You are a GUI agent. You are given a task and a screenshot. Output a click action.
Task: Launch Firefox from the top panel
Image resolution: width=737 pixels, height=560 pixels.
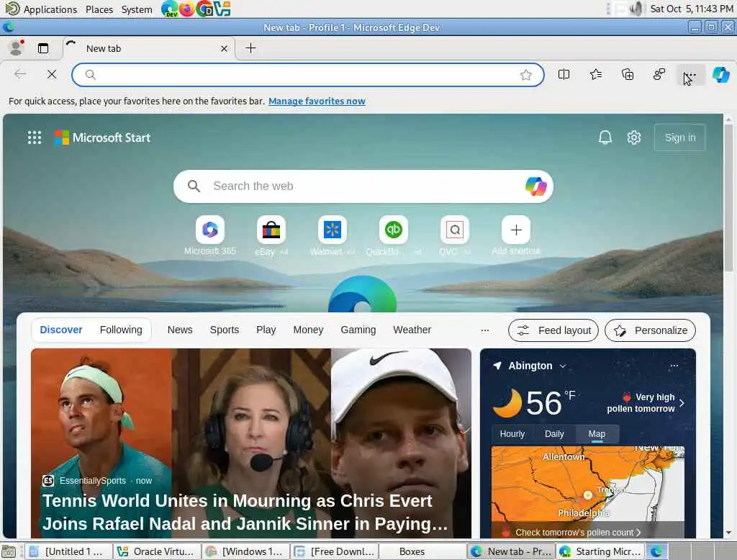pyautogui.click(x=186, y=9)
